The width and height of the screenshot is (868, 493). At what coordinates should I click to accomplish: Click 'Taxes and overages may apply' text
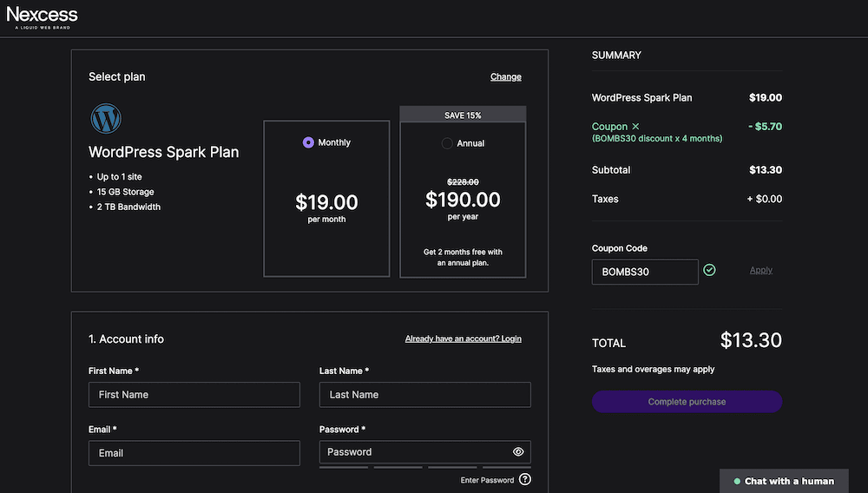[x=654, y=369]
